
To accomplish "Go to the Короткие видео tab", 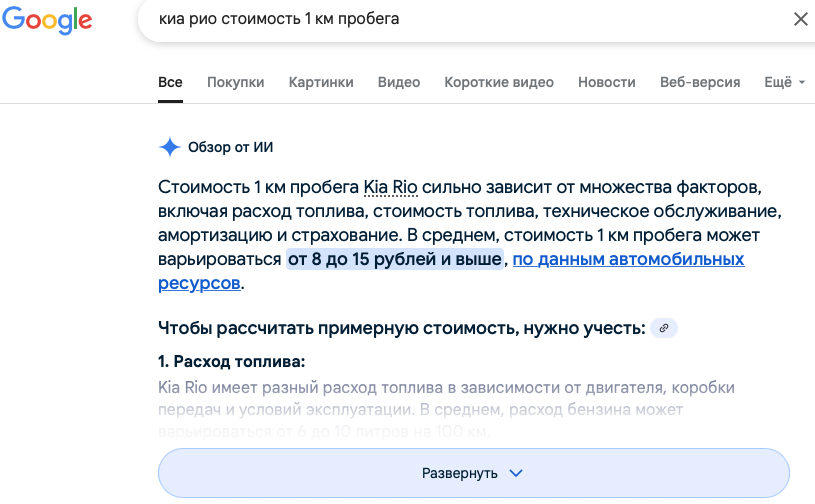I will [x=499, y=82].
